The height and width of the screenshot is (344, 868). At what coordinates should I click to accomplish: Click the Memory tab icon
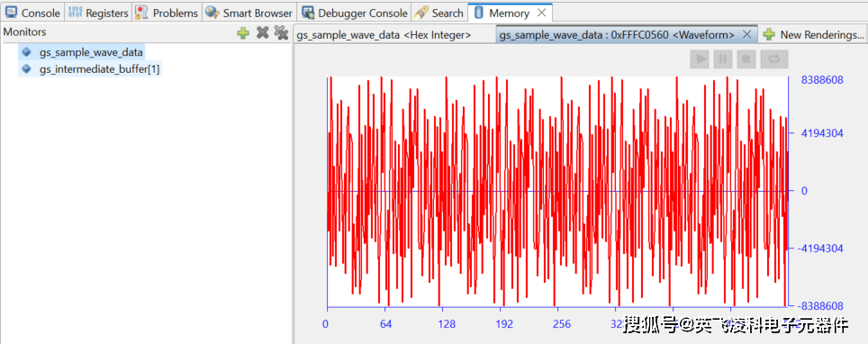(479, 13)
